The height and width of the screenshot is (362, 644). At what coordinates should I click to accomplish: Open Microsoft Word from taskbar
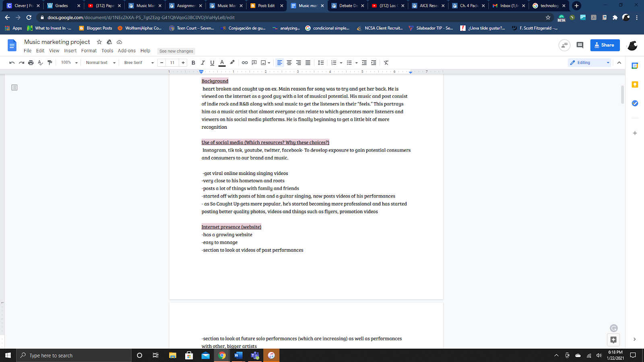pyautogui.click(x=238, y=355)
